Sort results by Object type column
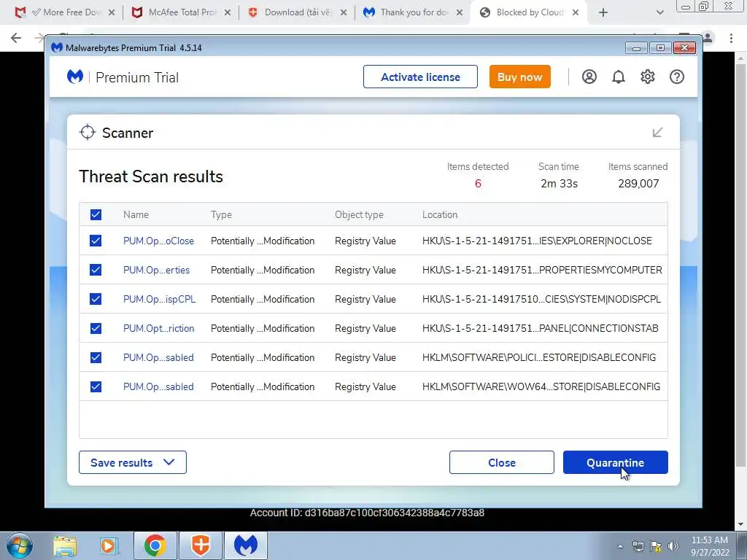747x560 pixels. click(359, 215)
